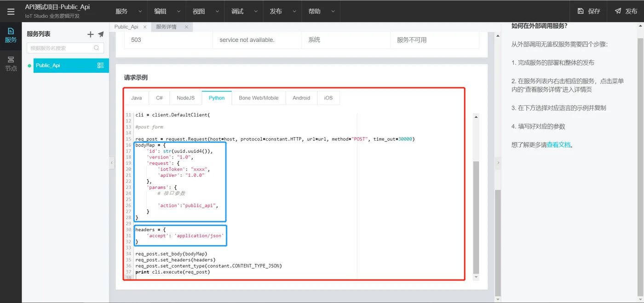Open the 服务 dropdown menu
Screen dimensions: 644x303
tap(128, 11)
